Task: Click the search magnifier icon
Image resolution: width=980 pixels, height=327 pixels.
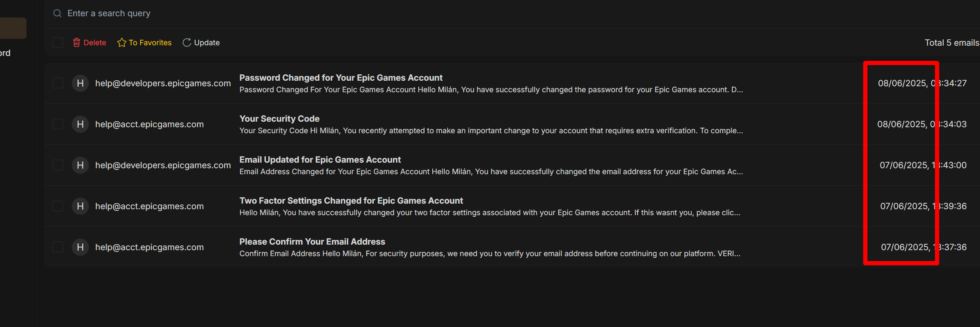Action: [57, 13]
